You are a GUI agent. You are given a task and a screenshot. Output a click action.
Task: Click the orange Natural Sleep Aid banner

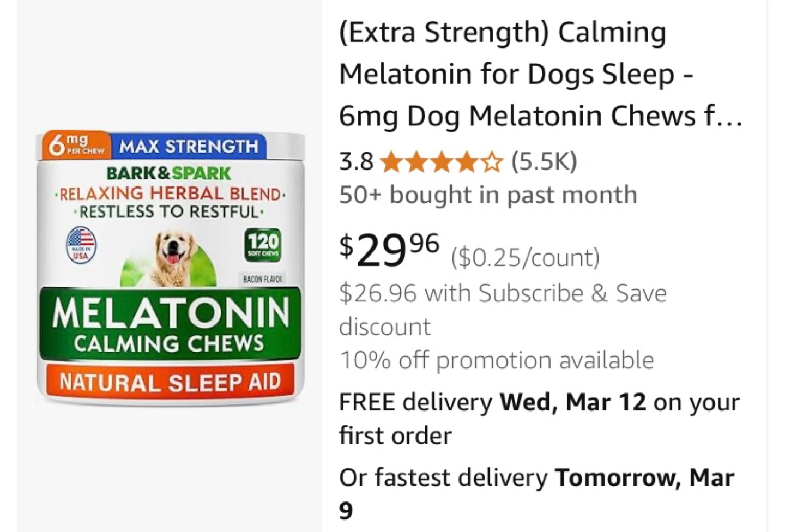coord(170,382)
